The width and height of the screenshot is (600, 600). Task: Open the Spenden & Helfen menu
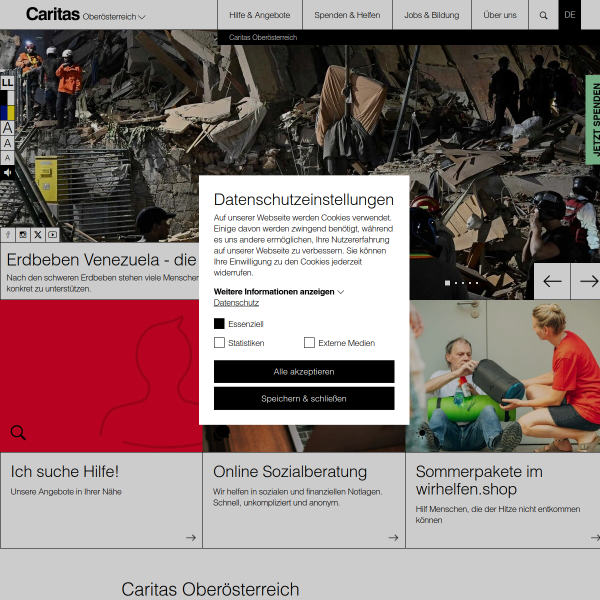(x=347, y=15)
